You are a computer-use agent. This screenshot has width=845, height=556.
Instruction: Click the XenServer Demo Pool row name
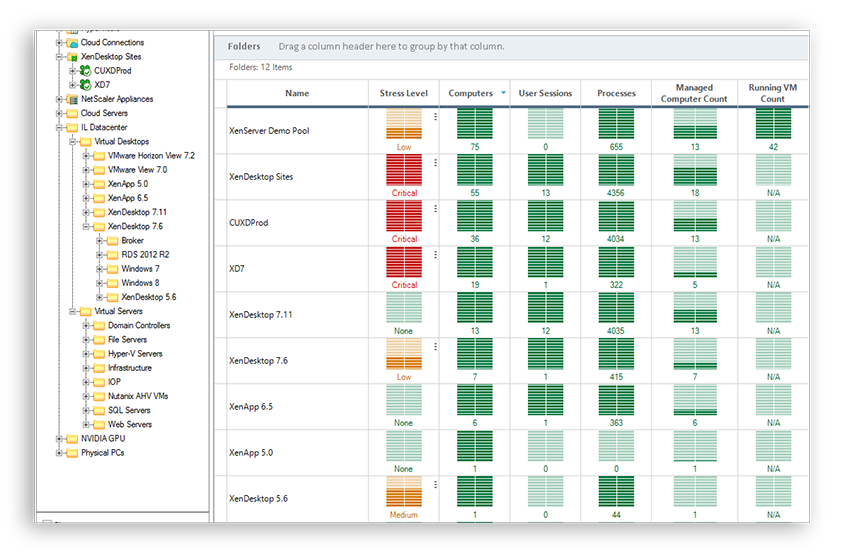269,131
